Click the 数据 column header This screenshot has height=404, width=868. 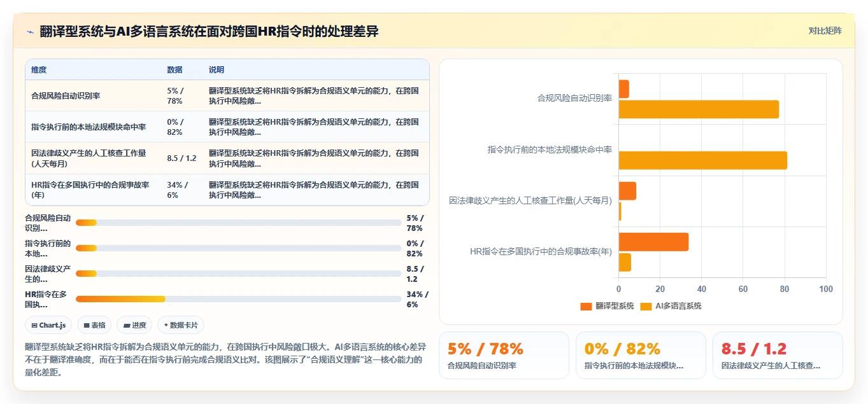tap(174, 70)
